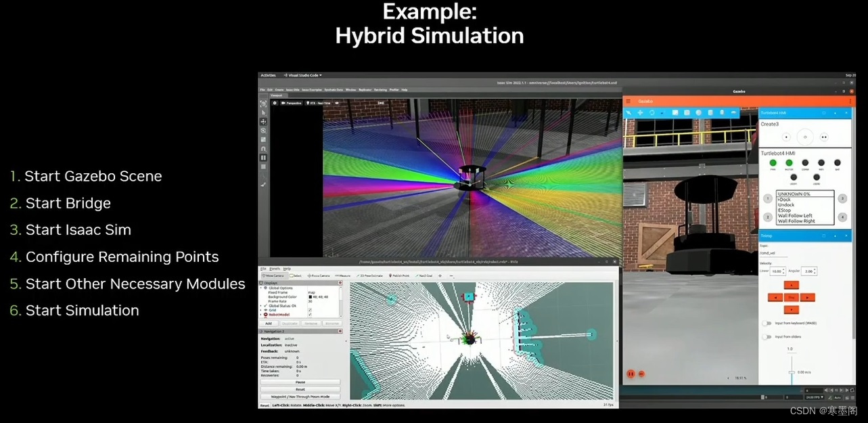Click the Pause button in Navigation 2 panel
This screenshot has height=423, width=868.
300,382
